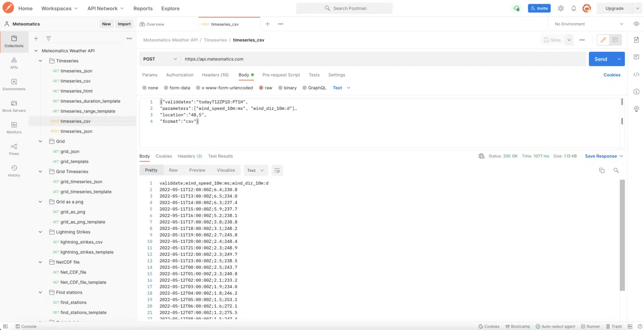This screenshot has width=644, height=330.
Task: Search the response with magnifier icon
Action: tap(616, 171)
